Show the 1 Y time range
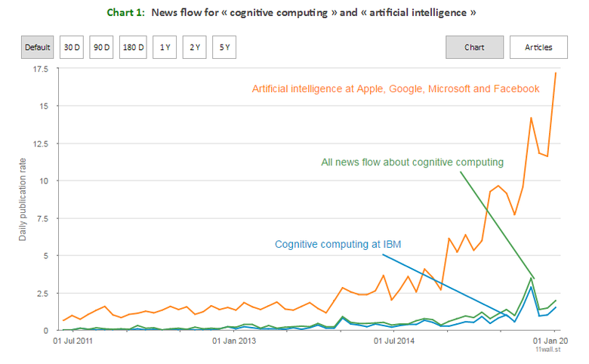589x364 pixels. pos(165,47)
